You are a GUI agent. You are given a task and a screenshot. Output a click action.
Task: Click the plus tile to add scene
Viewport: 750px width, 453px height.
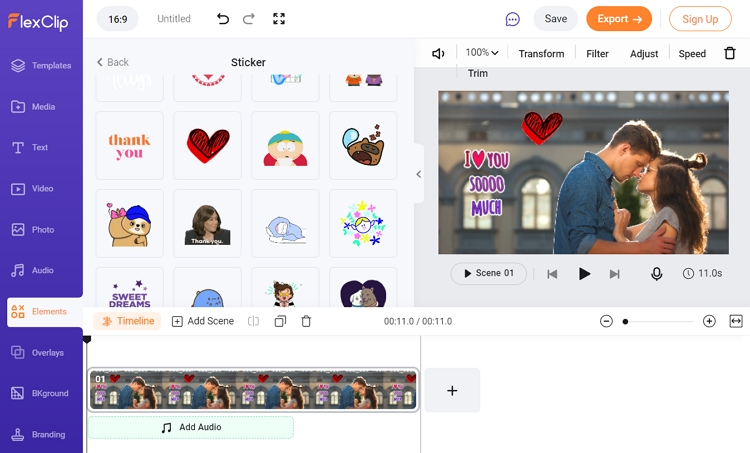[452, 390]
